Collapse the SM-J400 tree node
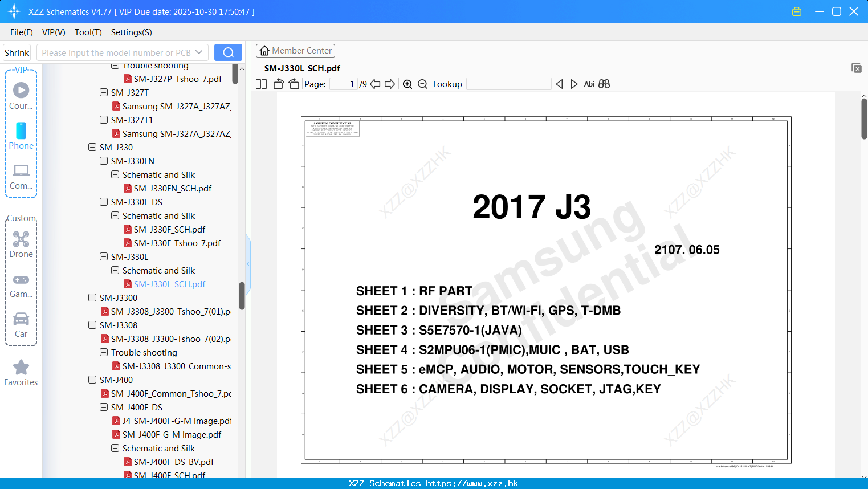Screen dimensions: 868x489 point(92,380)
